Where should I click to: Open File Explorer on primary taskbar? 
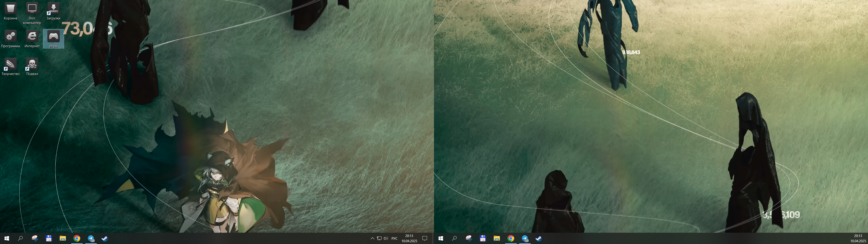coord(63,238)
